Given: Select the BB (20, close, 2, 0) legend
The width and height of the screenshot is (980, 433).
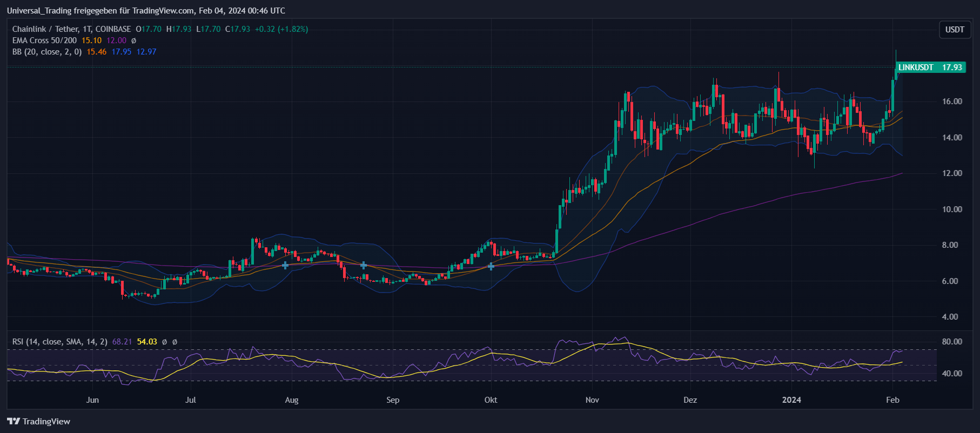Looking at the screenshot, I should click(47, 52).
